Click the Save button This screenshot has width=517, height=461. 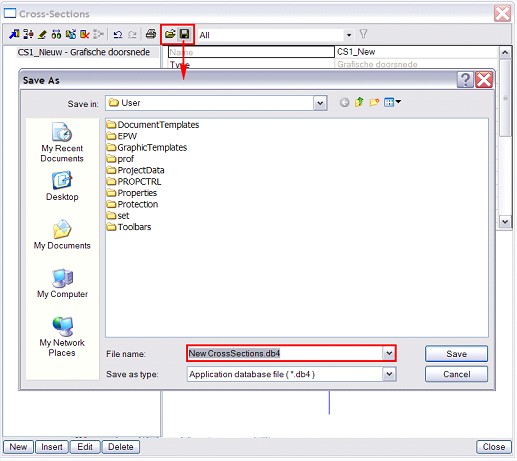pos(456,354)
